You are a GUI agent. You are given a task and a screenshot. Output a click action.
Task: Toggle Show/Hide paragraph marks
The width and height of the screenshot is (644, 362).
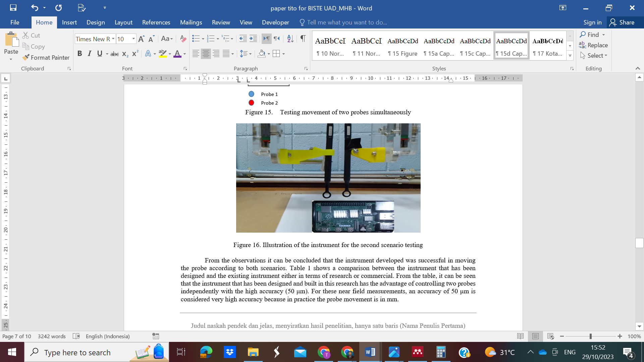(303, 39)
